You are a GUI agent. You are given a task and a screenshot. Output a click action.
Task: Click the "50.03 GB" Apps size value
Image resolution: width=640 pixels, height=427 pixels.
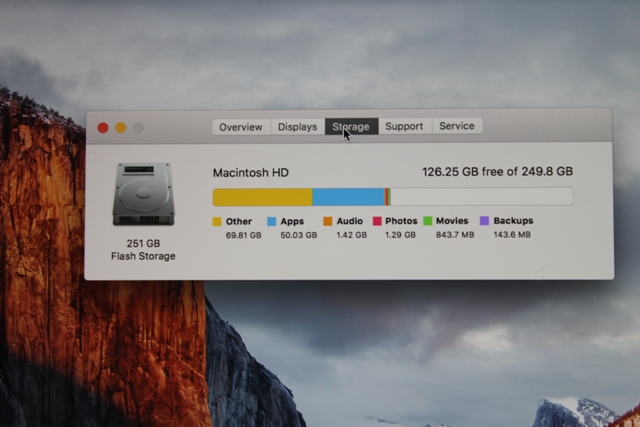click(298, 235)
